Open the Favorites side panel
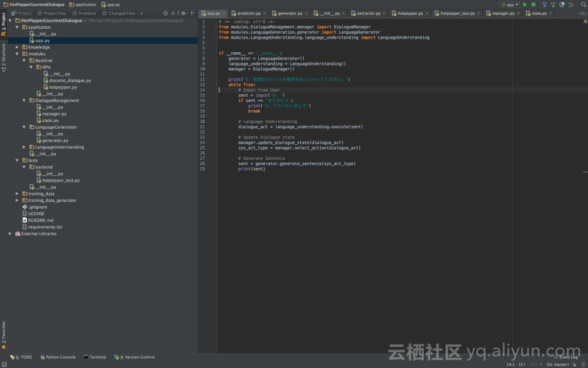 pyautogui.click(x=3, y=335)
